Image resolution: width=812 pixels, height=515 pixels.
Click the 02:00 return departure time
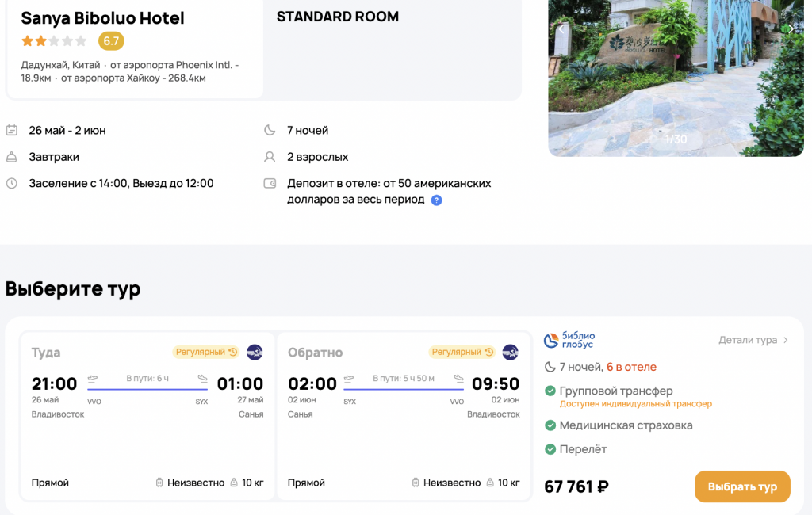pyautogui.click(x=312, y=383)
